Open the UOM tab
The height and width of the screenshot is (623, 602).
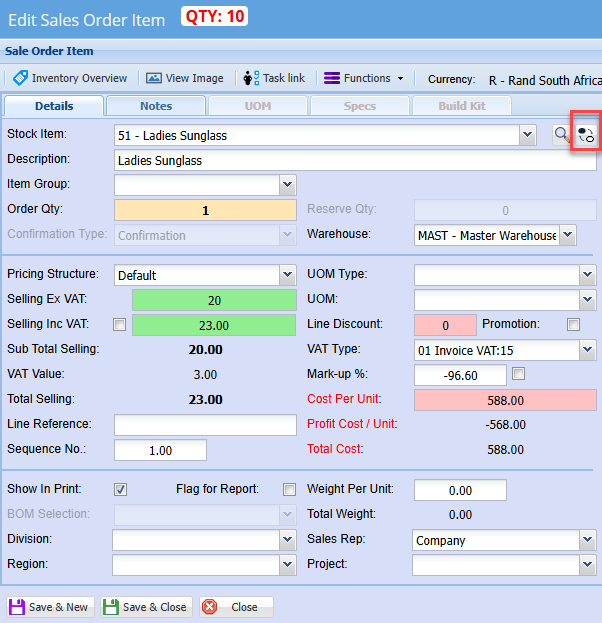tap(258, 106)
